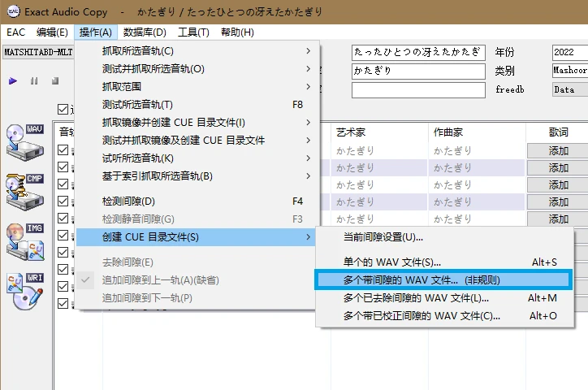
Task: Click first row 添加 lyrics button
Action: (558, 151)
